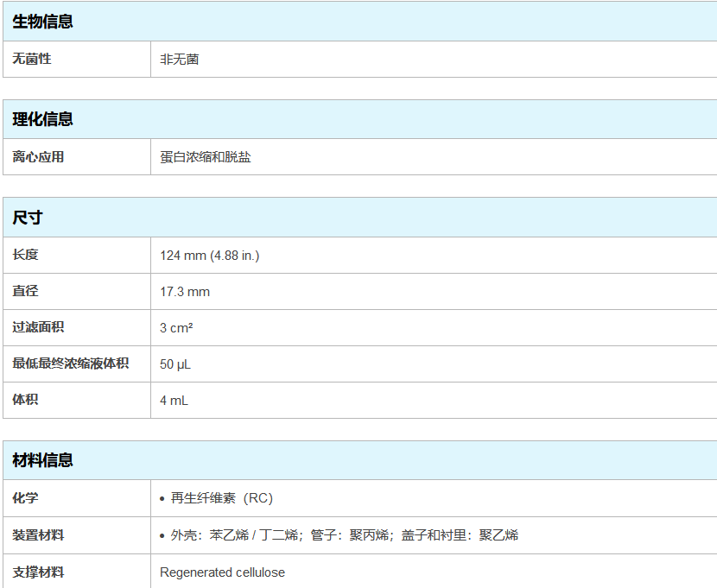Screen dimensions: 717x588
Task: Select the 124 mm (4.88 in.) value
Action: [210, 256]
